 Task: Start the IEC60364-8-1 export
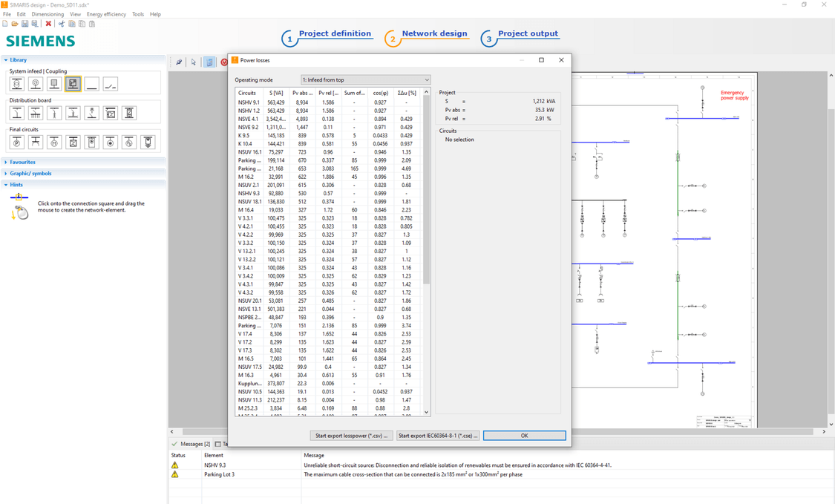click(439, 436)
